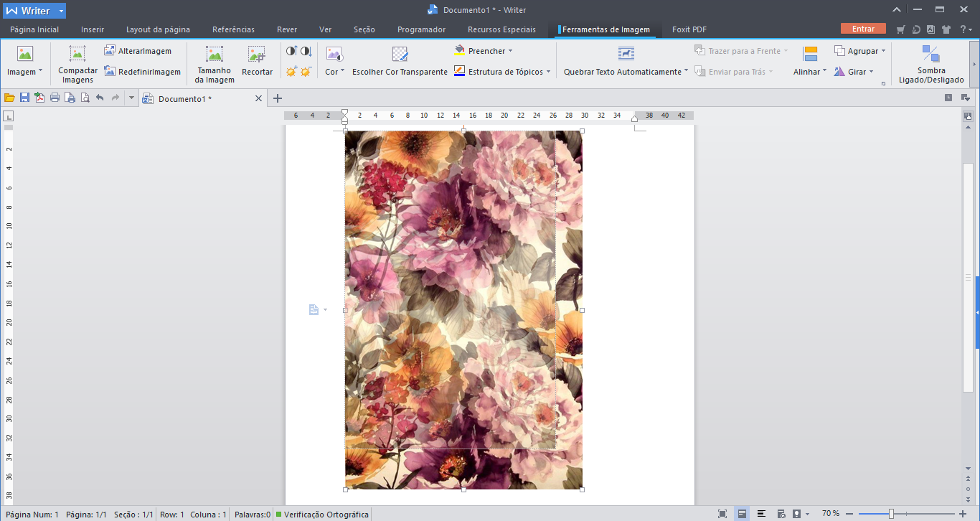Image resolution: width=980 pixels, height=521 pixels.
Task: Open print preview from quick toolbar
Action: click(x=85, y=98)
